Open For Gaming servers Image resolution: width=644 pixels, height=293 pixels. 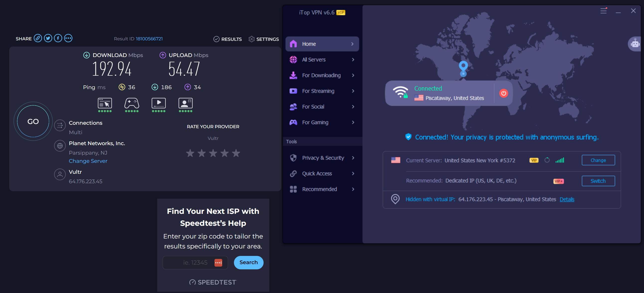point(322,123)
